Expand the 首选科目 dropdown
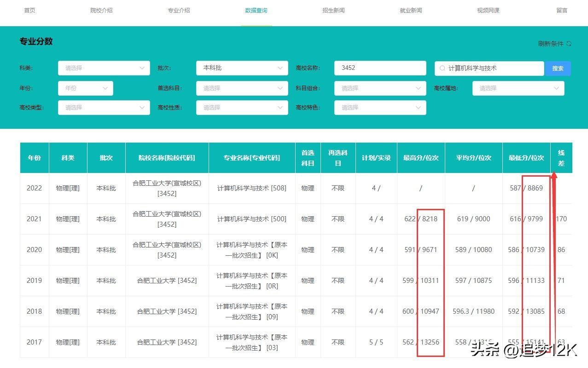 coord(242,88)
